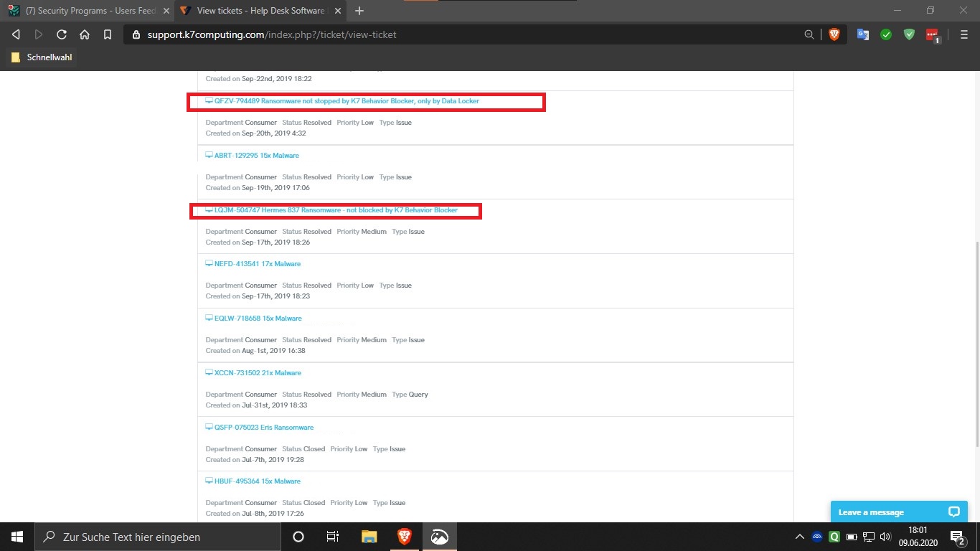The image size is (980, 551).
Task: Reload the current page
Action: [62, 34]
